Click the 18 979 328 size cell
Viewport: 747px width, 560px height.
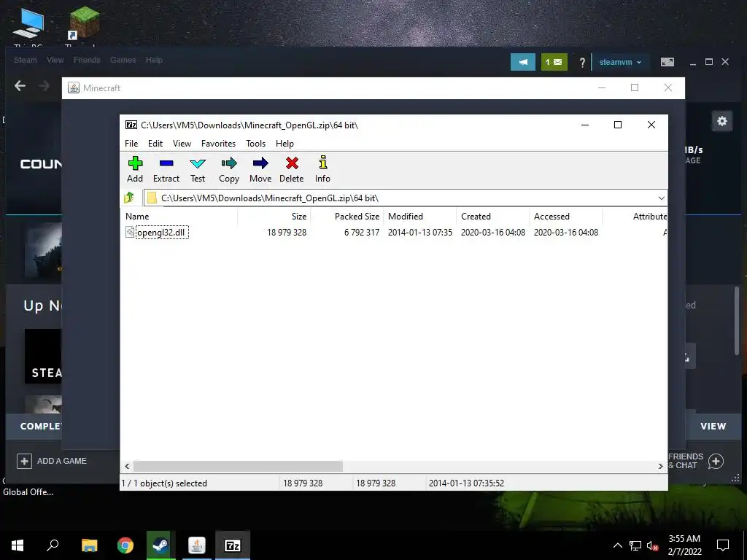[x=286, y=233]
